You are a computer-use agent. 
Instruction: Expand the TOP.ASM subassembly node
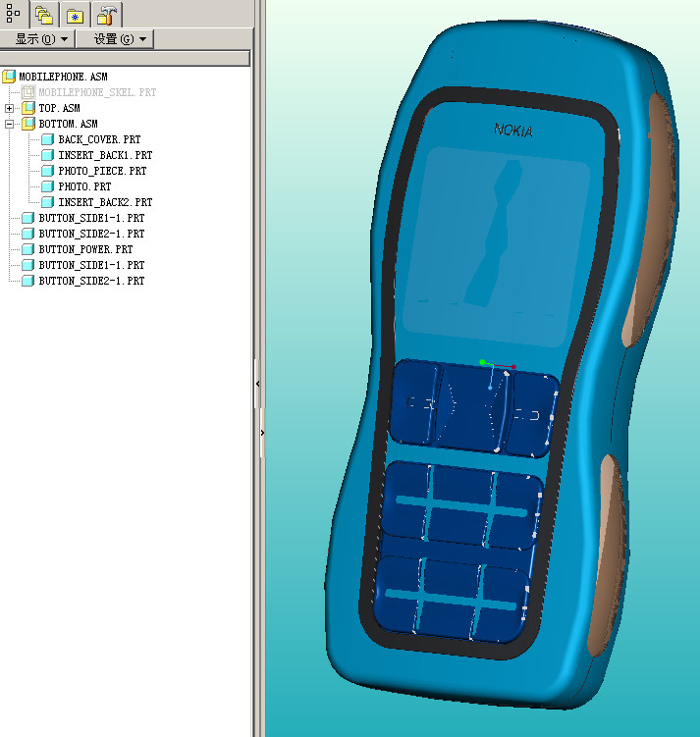coord(9,108)
